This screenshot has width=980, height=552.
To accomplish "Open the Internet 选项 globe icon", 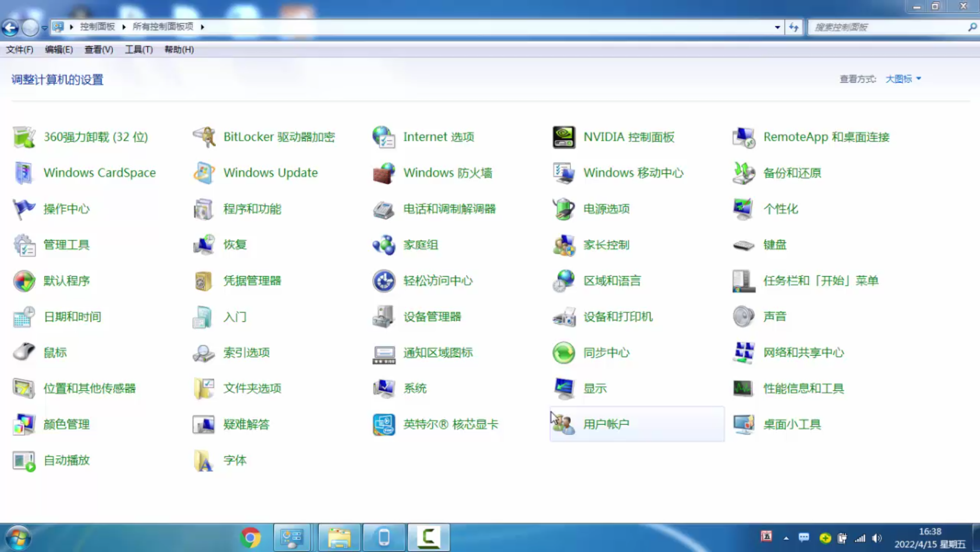I will (384, 137).
